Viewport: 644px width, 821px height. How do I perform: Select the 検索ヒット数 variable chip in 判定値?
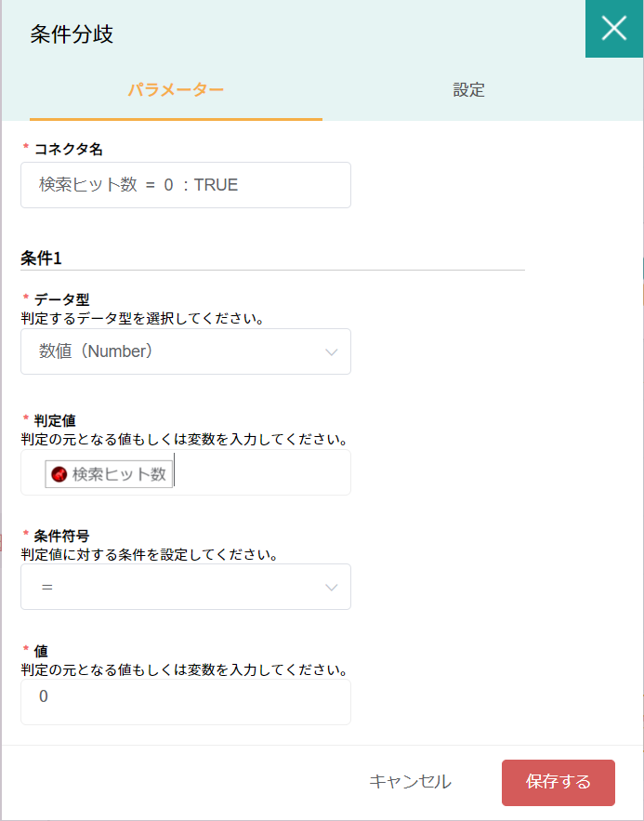point(109,474)
